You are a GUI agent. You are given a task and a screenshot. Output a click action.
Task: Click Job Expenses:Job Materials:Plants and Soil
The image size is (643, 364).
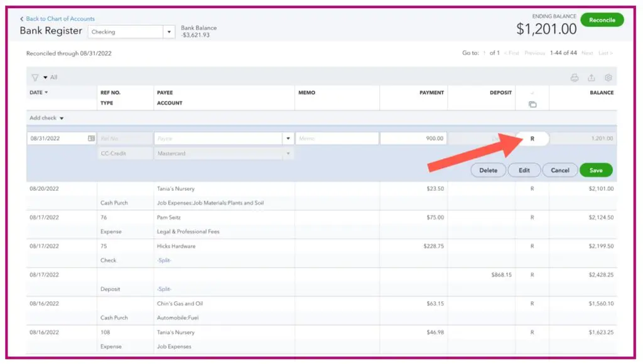pyautogui.click(x=210, y=203)
